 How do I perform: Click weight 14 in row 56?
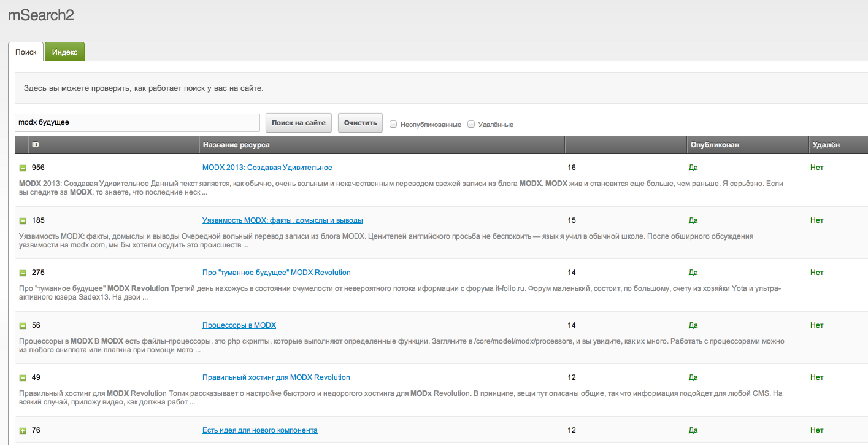572,325
